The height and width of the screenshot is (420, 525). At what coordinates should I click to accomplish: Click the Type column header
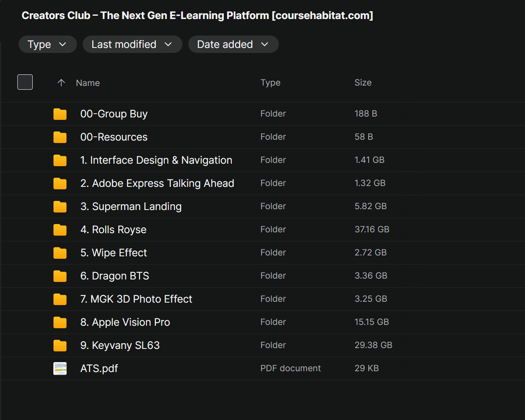pos(270,83)
